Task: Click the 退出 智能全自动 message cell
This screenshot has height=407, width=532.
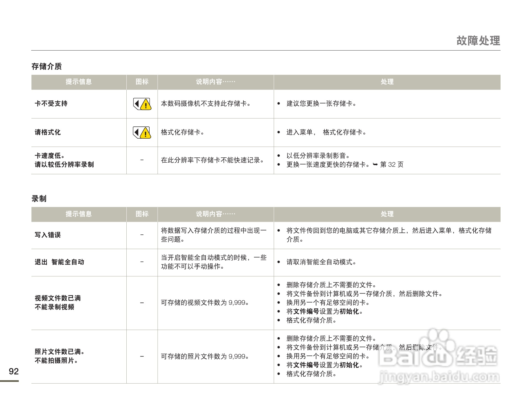Action: [59, 262]
